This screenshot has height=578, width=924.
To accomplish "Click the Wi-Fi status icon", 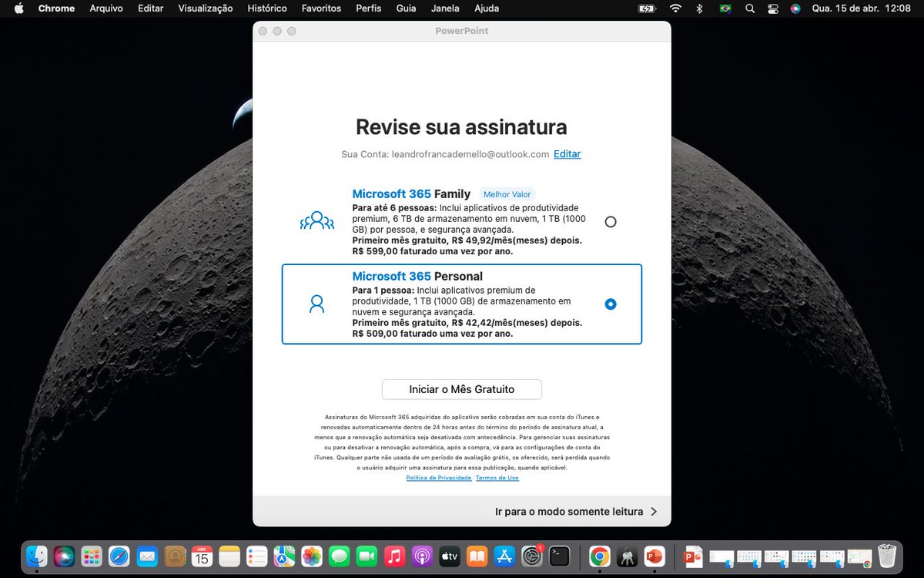I will tap(675, 8).
